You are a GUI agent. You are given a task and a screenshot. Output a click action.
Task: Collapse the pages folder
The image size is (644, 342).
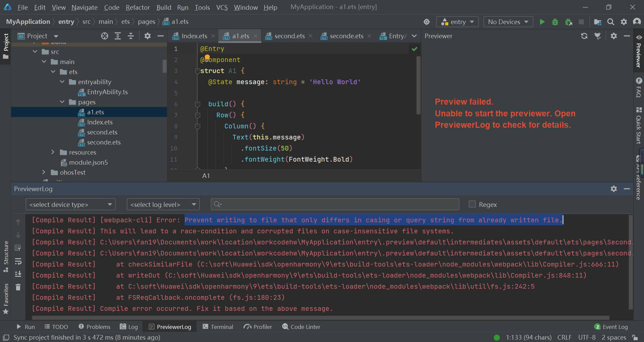click(x=62, y=102)
